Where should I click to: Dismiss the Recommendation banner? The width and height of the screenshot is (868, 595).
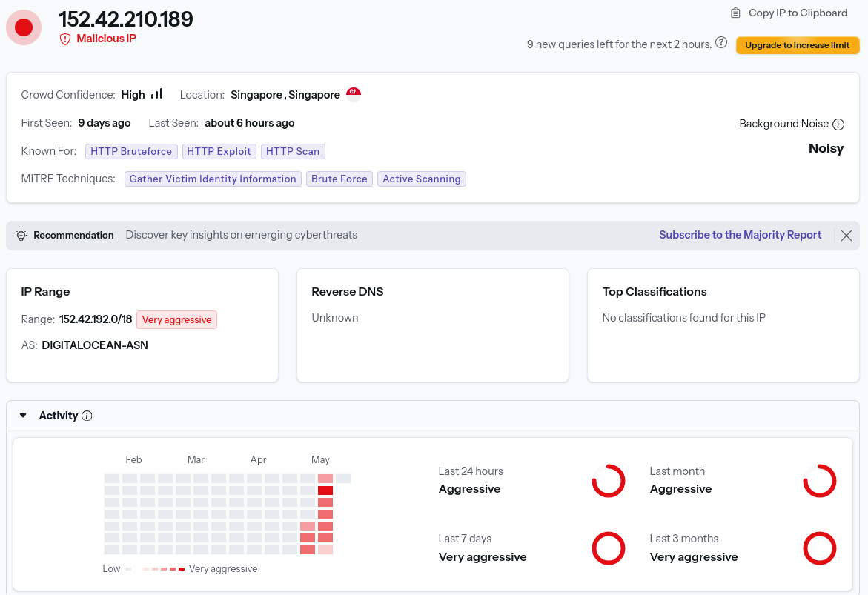[847, 236]
